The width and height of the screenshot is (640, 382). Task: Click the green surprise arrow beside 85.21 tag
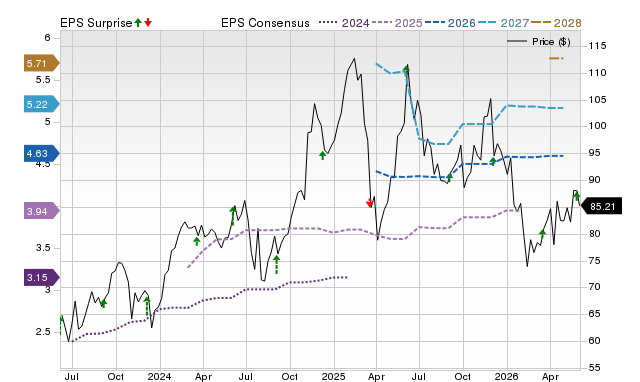click(577, 196)
